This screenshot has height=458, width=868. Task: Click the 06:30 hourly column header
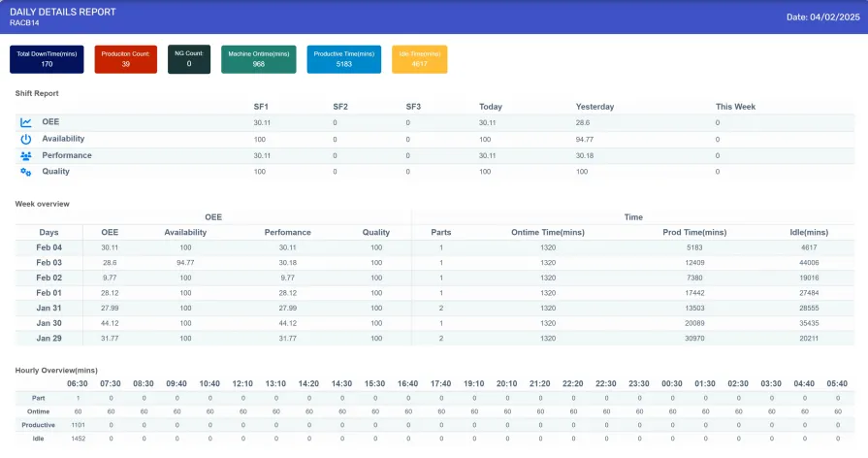tap(79, 383)
